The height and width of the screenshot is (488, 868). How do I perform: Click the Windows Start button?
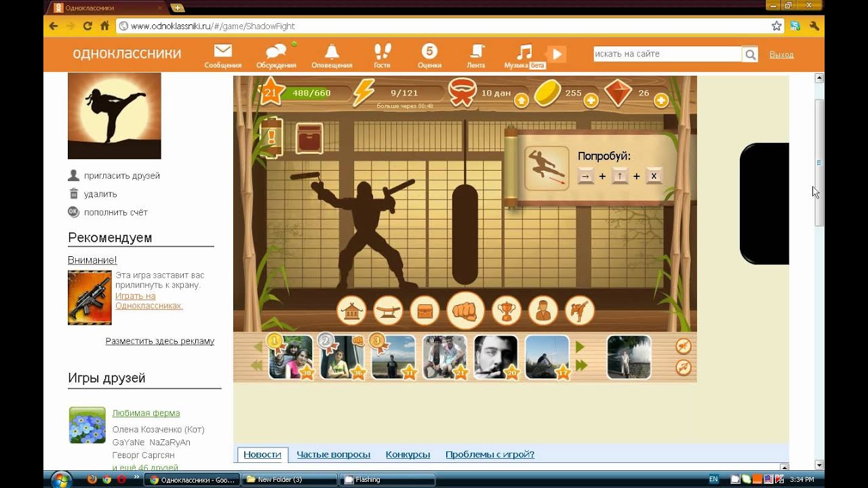tap(61, 479)
